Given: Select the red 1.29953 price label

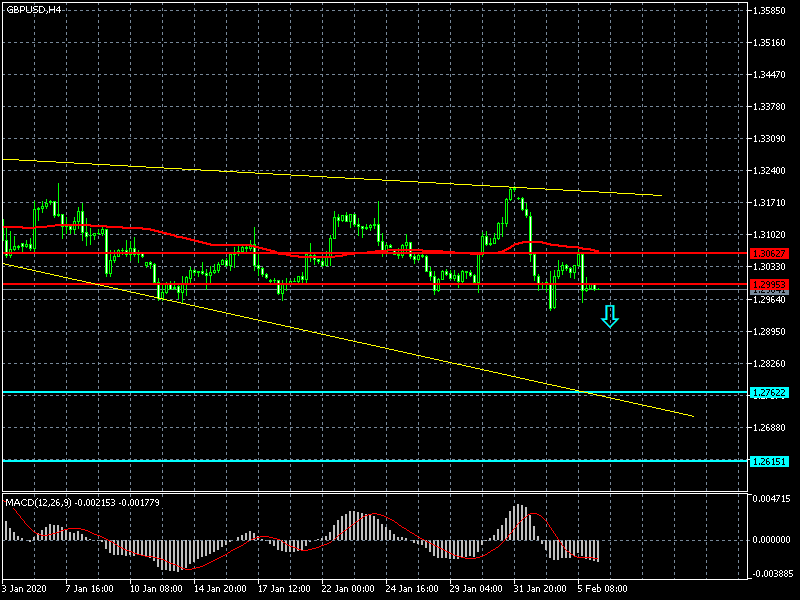Looking at the screenshot, I should (x=769, y=285).
